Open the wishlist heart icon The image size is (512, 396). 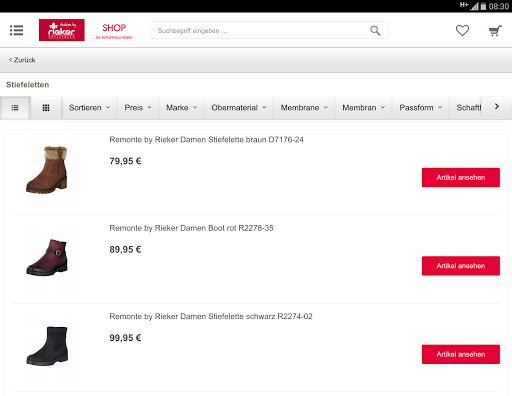pyautogui.click(x=462, y=31)
